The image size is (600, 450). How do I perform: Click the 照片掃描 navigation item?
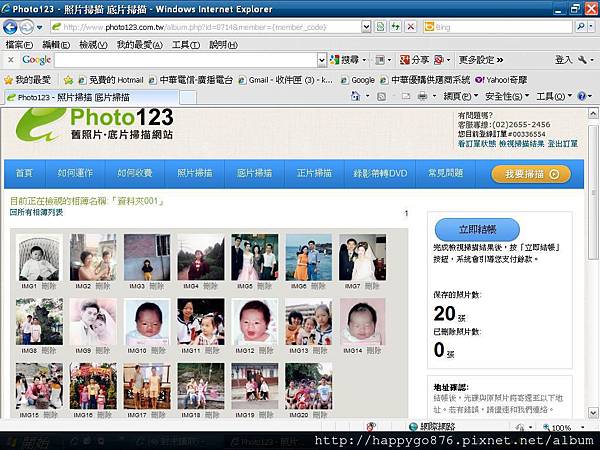(x=194, y=173)
